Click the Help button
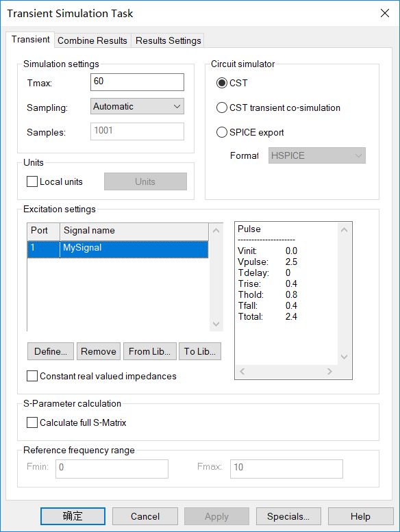The height and width of the screenshot is (532, 400). pyautogui.click(x=360, y=516)
